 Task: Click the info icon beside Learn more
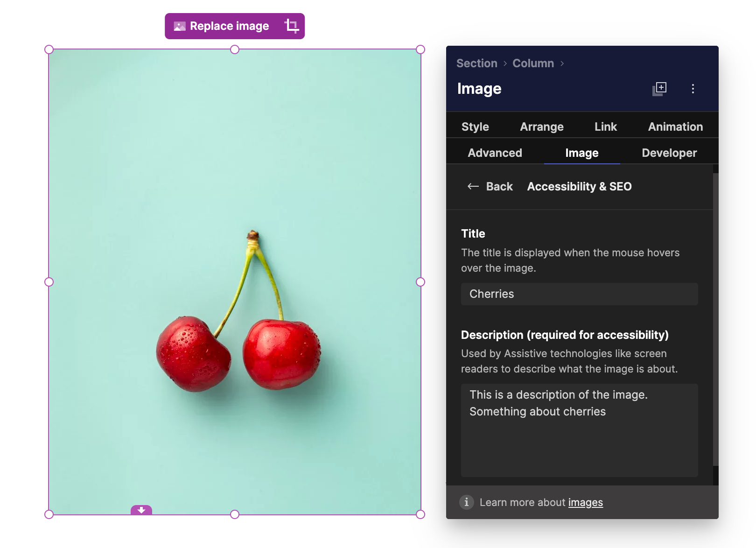click(466, 502)
